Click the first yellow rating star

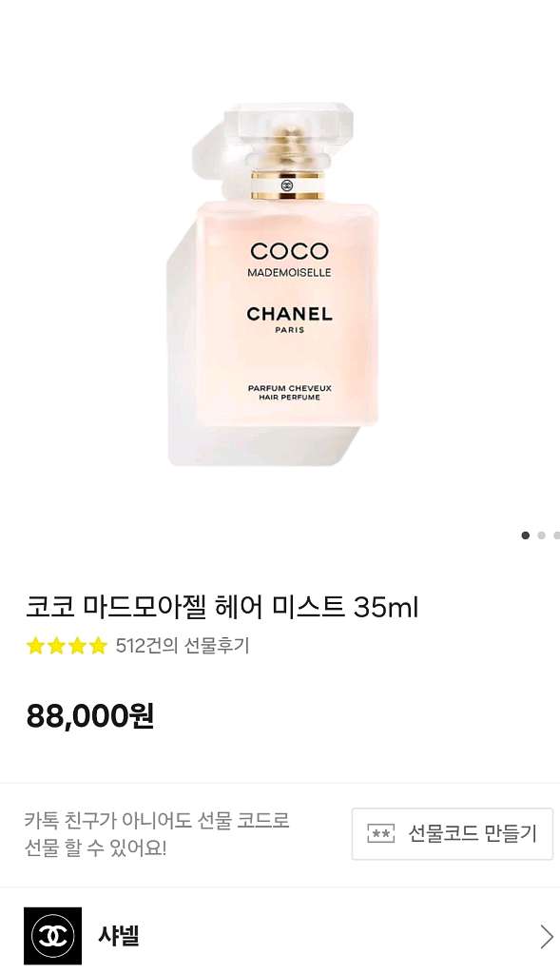35,646
